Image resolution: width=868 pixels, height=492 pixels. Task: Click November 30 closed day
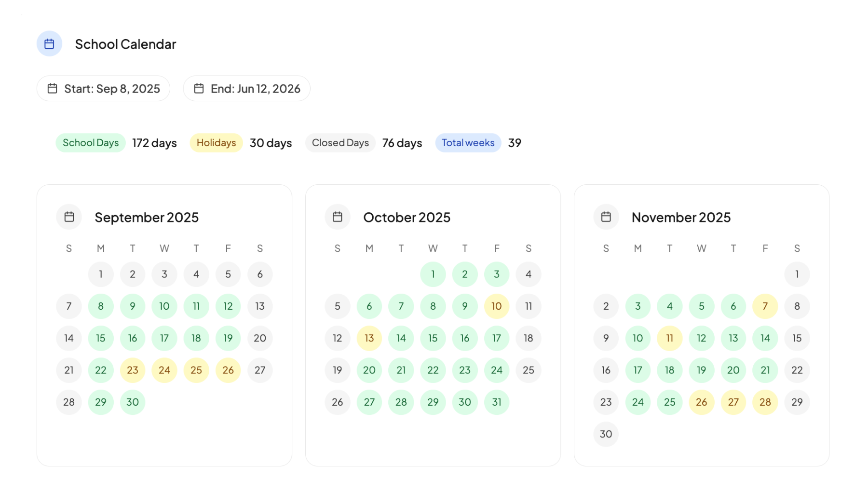[x=606, y=434]
